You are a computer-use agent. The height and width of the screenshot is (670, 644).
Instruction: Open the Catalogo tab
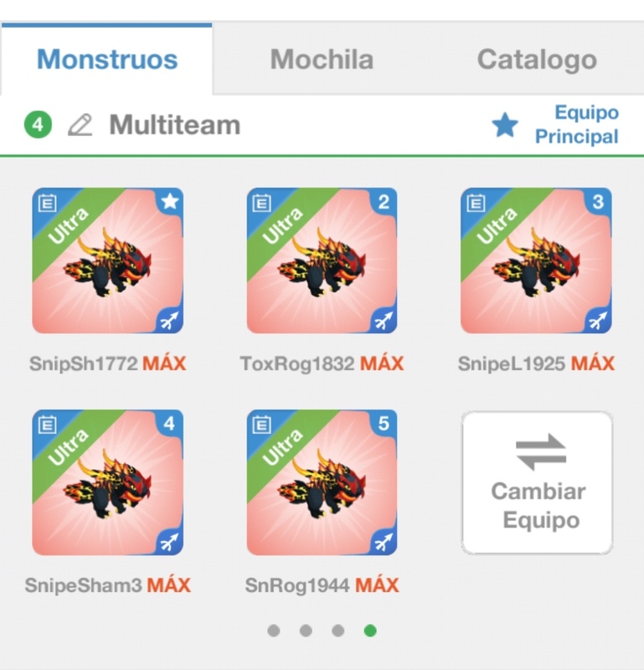coord(537,59)
